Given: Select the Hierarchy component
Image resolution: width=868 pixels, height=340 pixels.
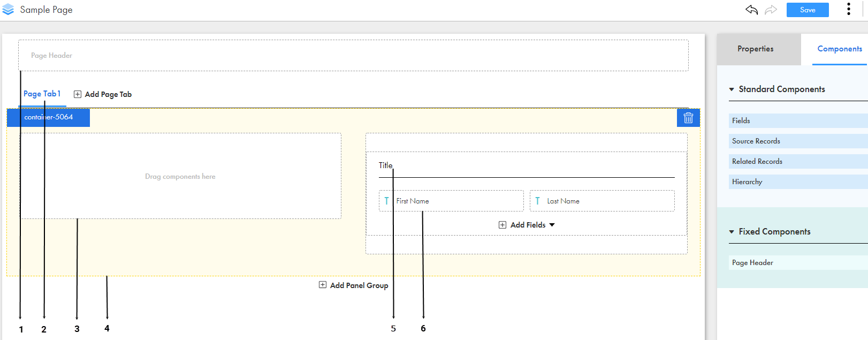Looking at the screenshot, I should pyautogui.click(x=798, y=182).
